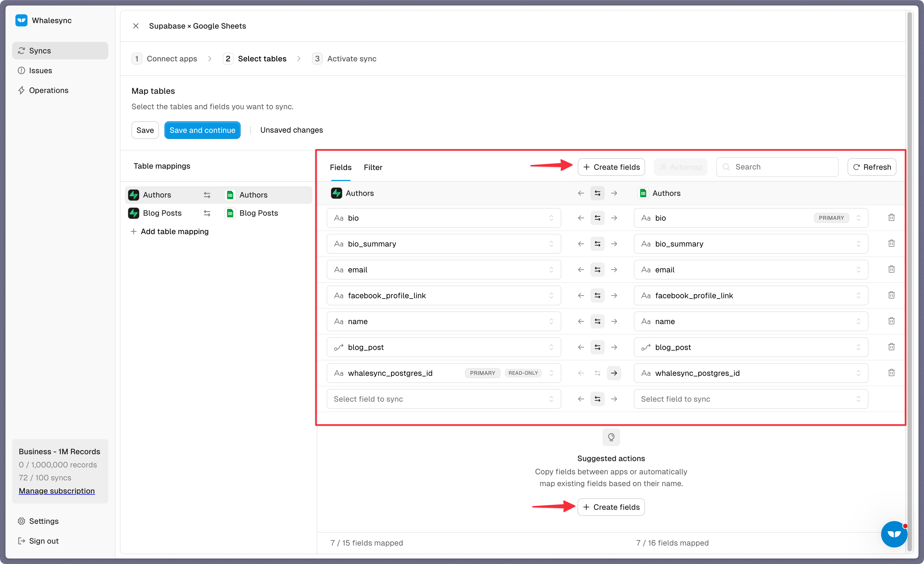
Task: Open Google Sheets name field dropdown
Action: click(x=751, y=322)
